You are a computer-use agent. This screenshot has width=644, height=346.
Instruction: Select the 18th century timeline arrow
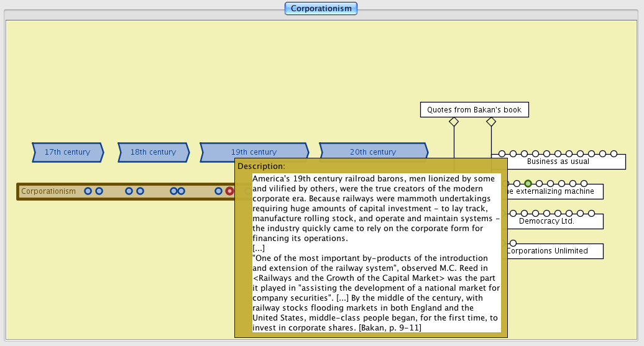(x=154, y=152)
